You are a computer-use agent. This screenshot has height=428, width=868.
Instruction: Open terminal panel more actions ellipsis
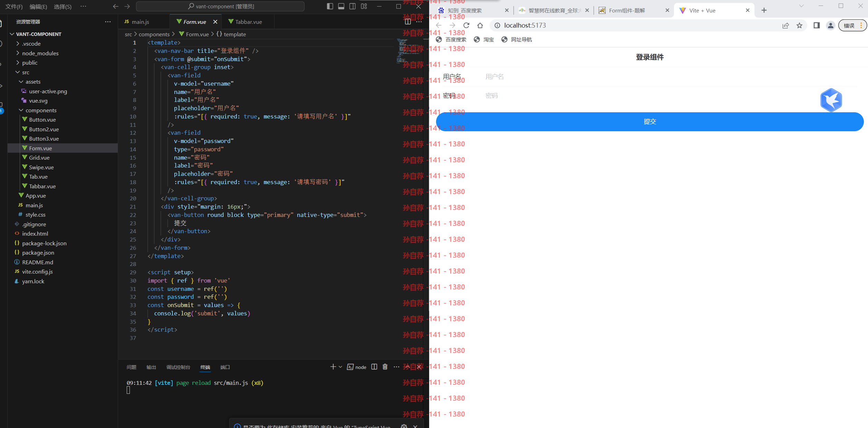[396, 367]
